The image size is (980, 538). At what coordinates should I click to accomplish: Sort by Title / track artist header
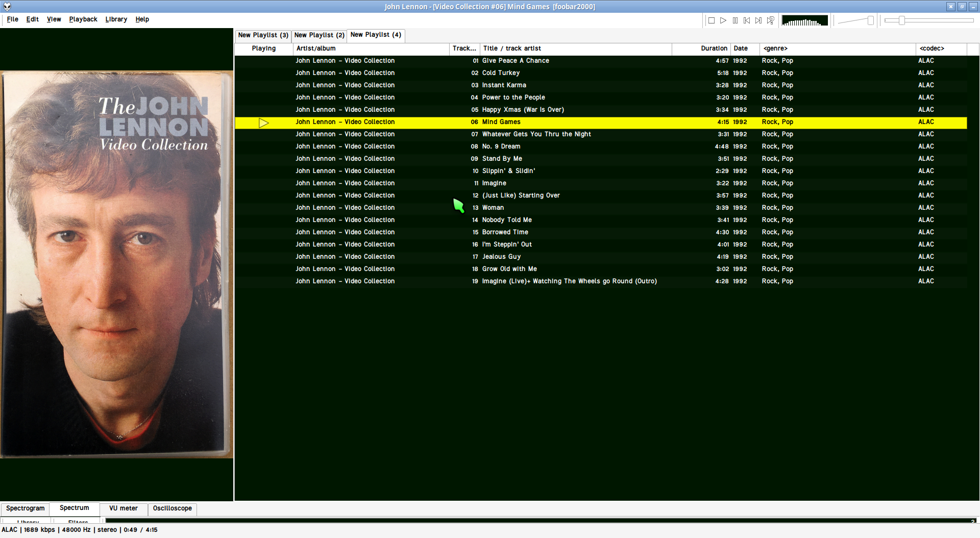click(576, 48)
